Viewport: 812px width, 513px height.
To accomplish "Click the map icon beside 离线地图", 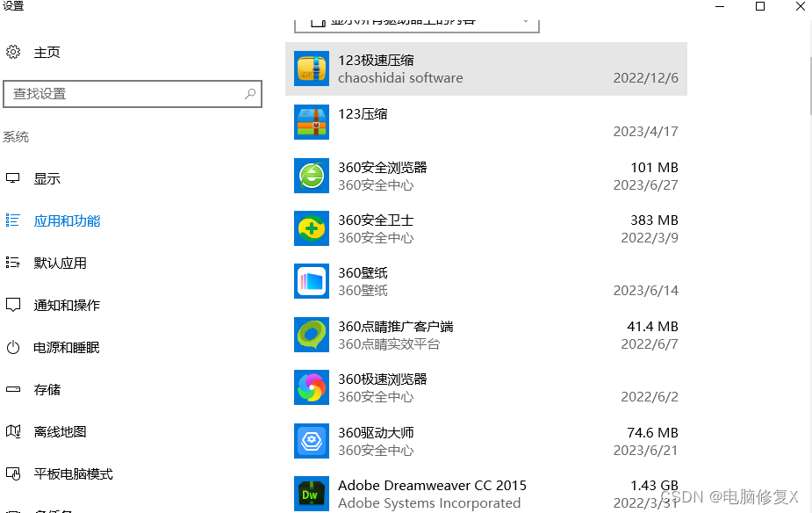I will click(x=13, y=431).
